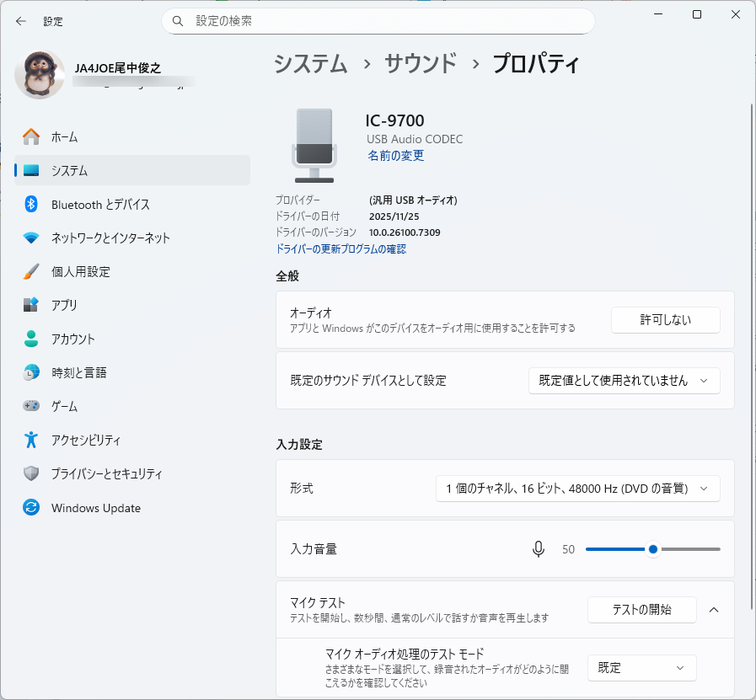
Task: Open Bluetooth とデバイス settings
Action: click(132, 204)
